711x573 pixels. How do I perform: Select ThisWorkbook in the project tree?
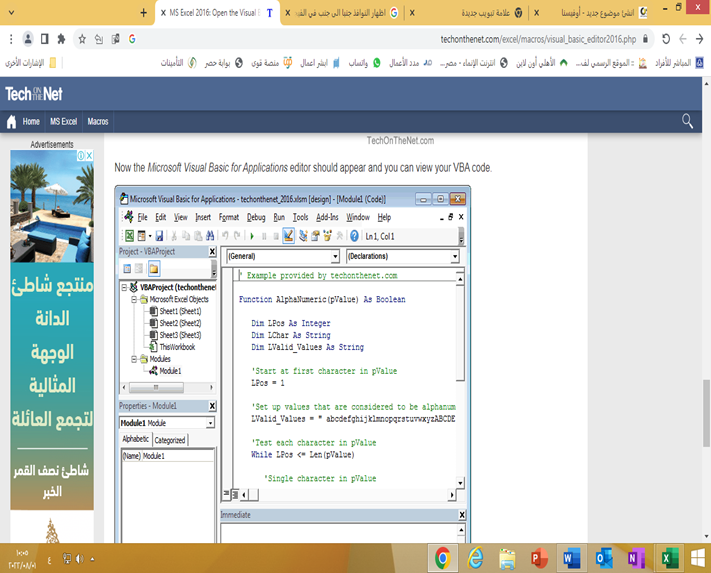[x=177, y=347]
